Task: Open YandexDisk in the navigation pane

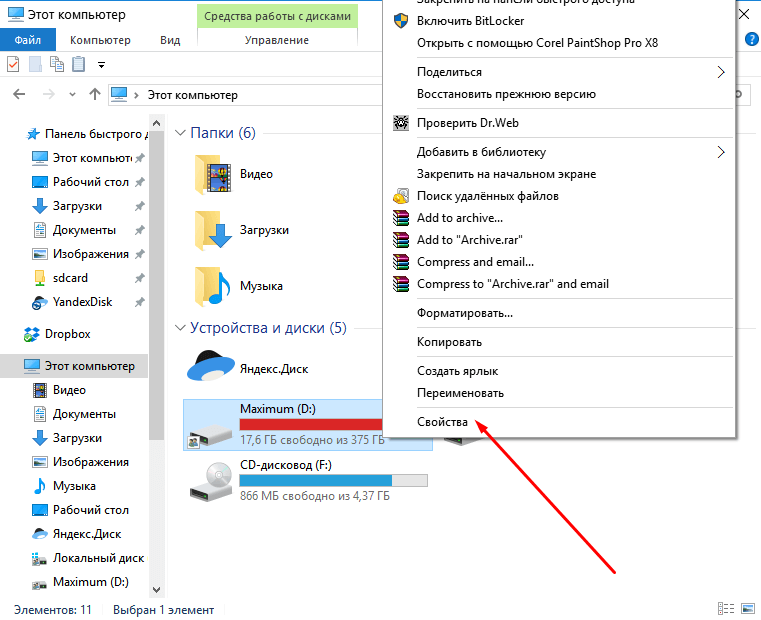Action: click(72, 302)
